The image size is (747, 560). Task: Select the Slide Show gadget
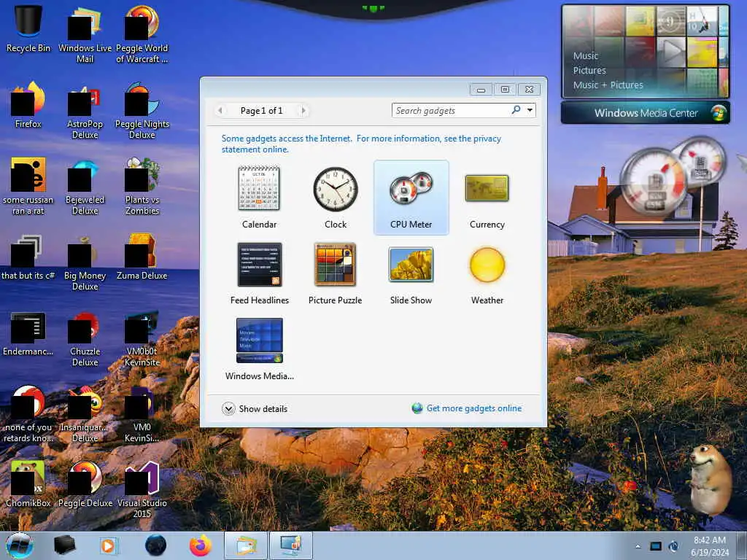[411, 273]
